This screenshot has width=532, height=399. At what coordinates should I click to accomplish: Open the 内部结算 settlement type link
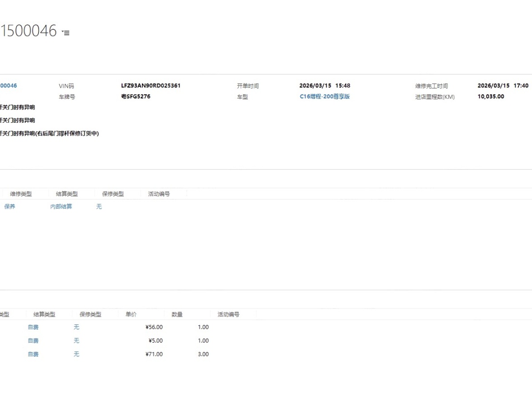(61, 207)
